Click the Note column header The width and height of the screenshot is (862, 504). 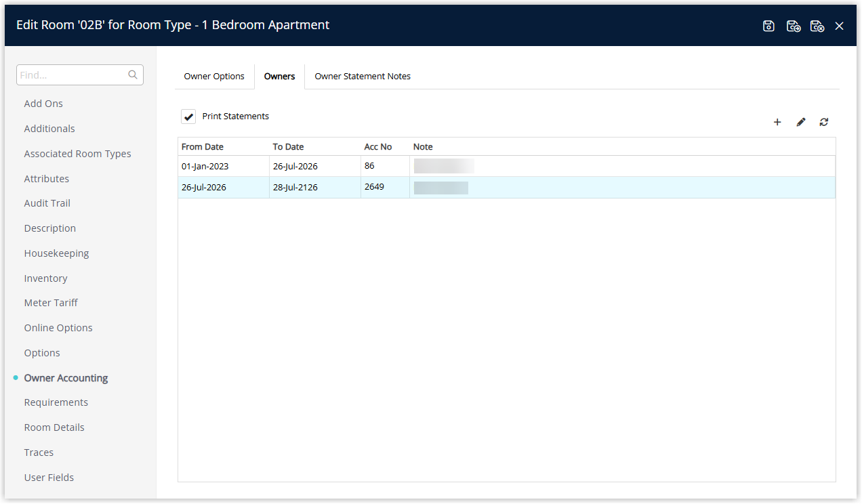pos(622,147)
